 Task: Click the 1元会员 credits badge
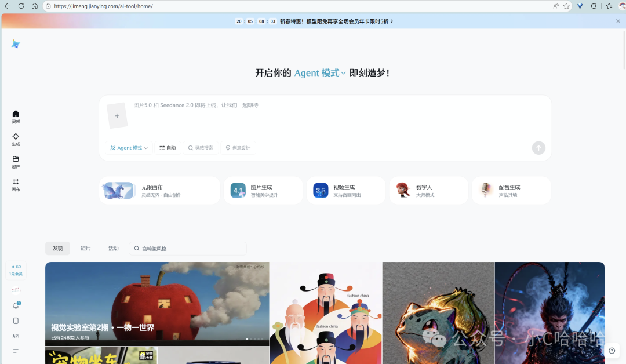coord(16,270)
